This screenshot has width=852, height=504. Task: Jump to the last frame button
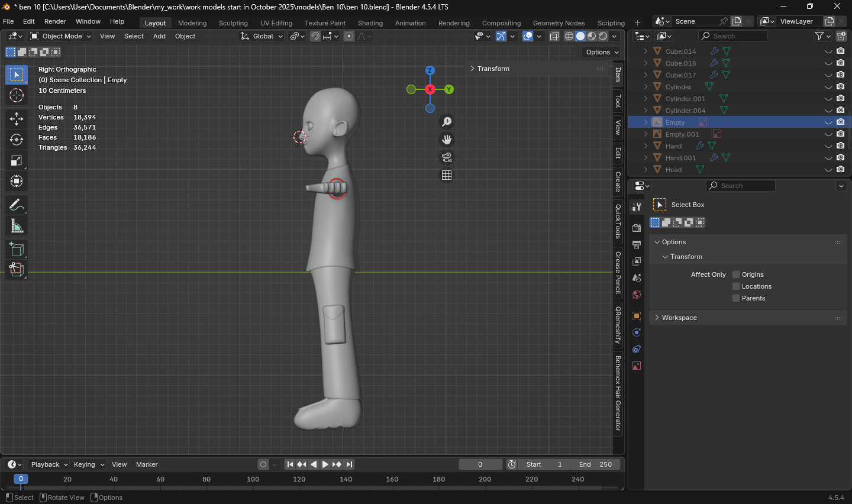pos(349,464)
